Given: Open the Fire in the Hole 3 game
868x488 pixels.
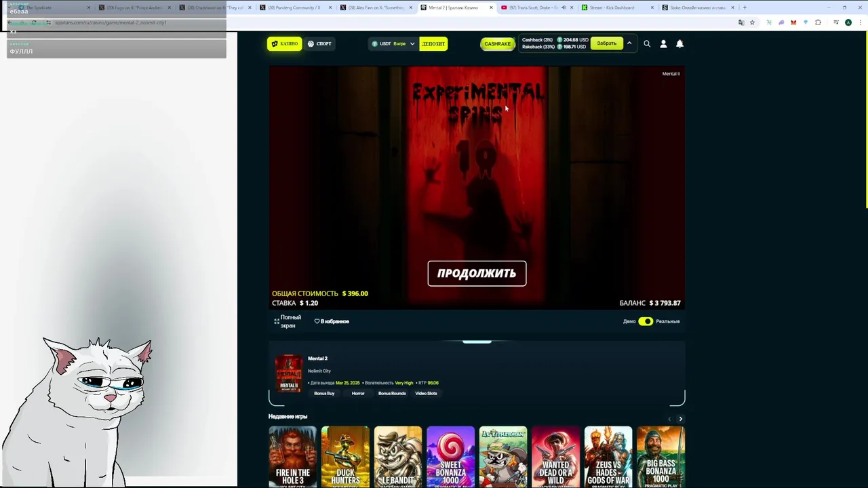Looking at the screenshot, I should [292, 457].
